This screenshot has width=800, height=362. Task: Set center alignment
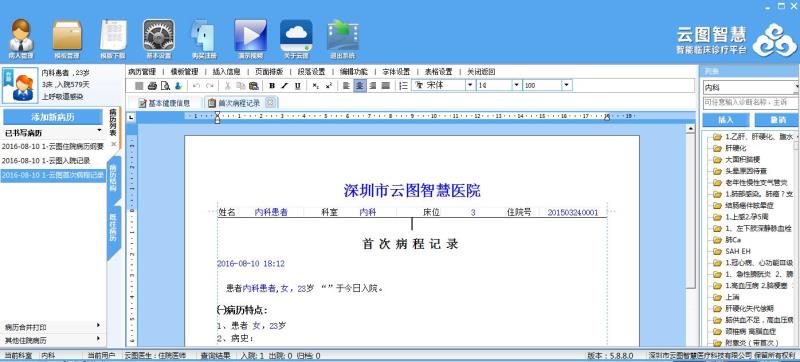click(x=360, y=86)
